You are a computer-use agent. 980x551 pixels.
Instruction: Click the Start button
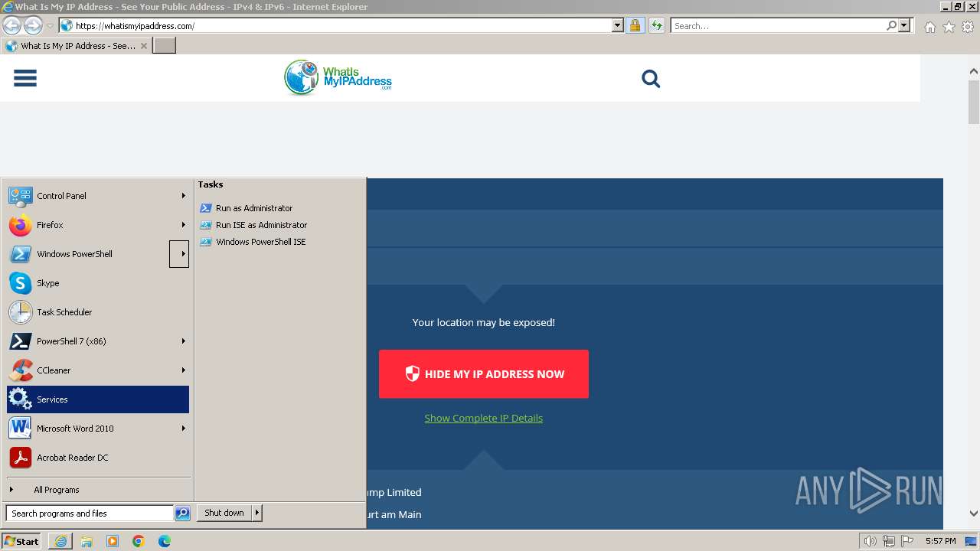(x=21, y=541)
